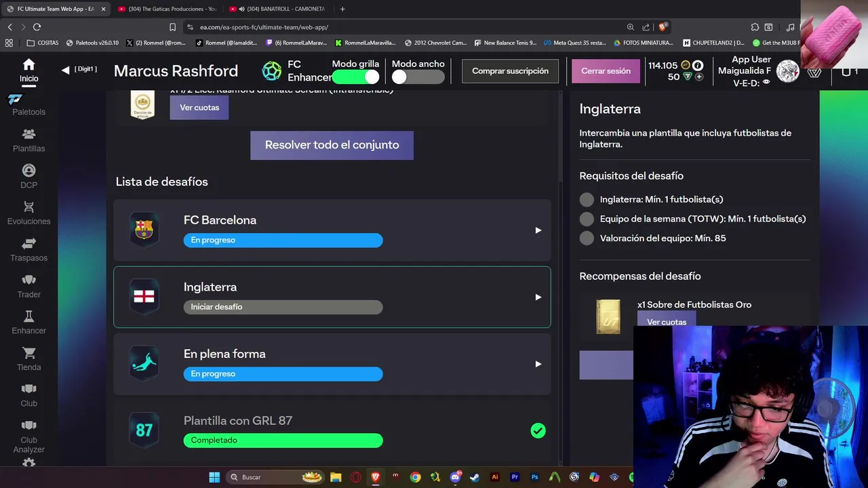
Task: Click Comprar suscripción button
Action: (510, 71)
